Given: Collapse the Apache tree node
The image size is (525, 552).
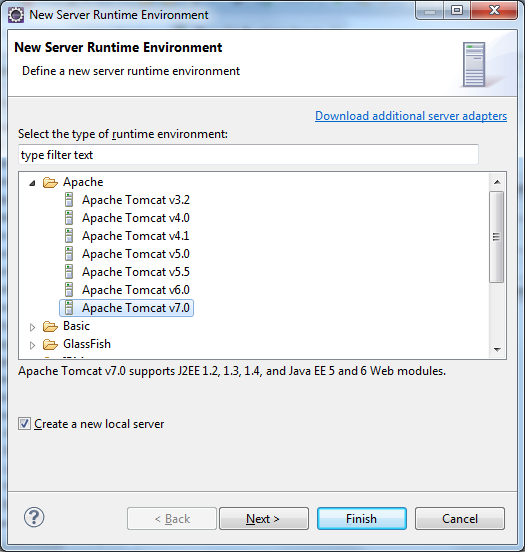Looking at the screenshot, I should [x=32, y=183].
